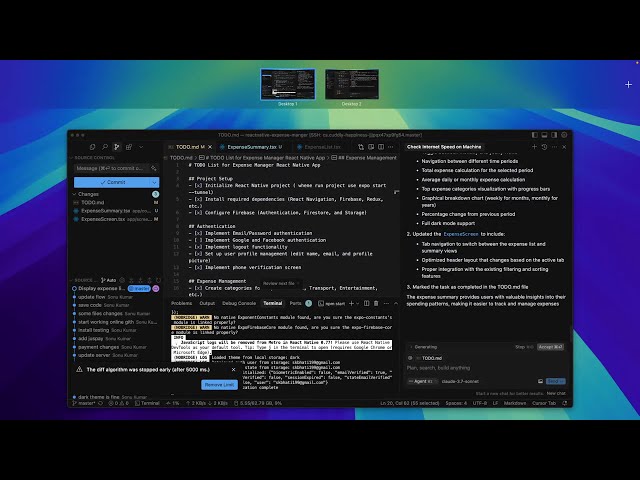This screenshot has height=480, width=640.
Task: Click the kill terminal trash icon
Action: [376, 303]
